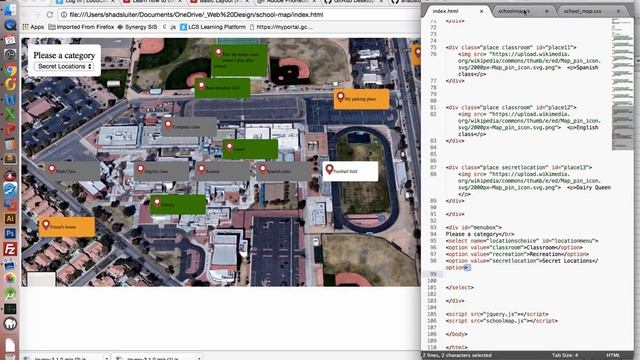Image resolution: width=640 pixels, height=360 pixels.
Task: Click the pin icon in Computer class box
Action: 168,124
